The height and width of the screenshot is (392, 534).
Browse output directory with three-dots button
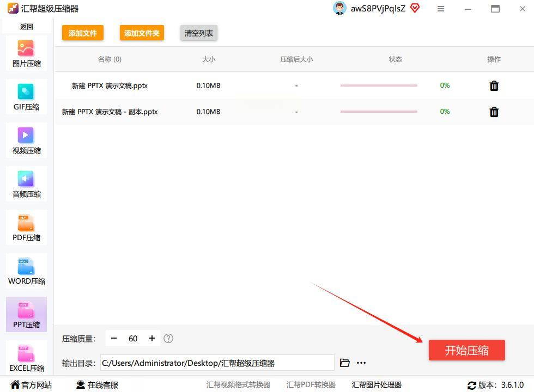361,363
